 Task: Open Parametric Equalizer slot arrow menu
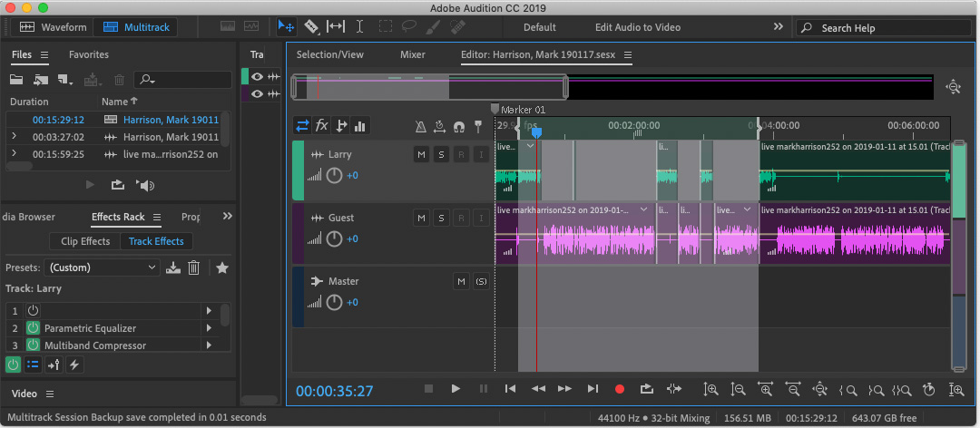coord(209,328)
